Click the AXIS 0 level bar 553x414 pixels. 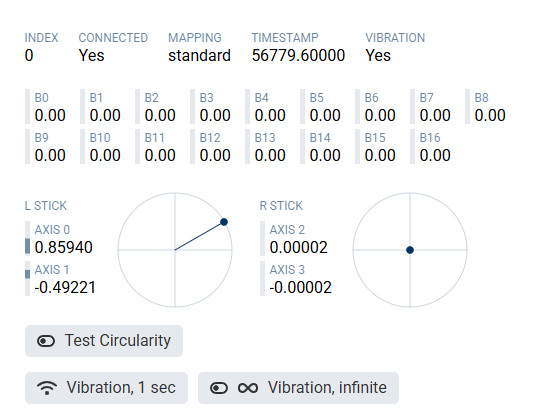[x=28, y=238]
